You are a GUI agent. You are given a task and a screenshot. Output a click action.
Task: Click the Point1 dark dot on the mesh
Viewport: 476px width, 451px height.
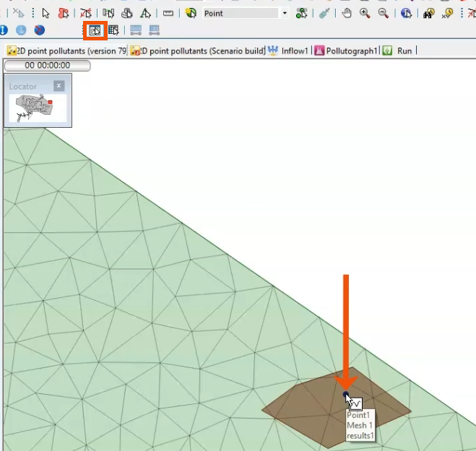345,394
